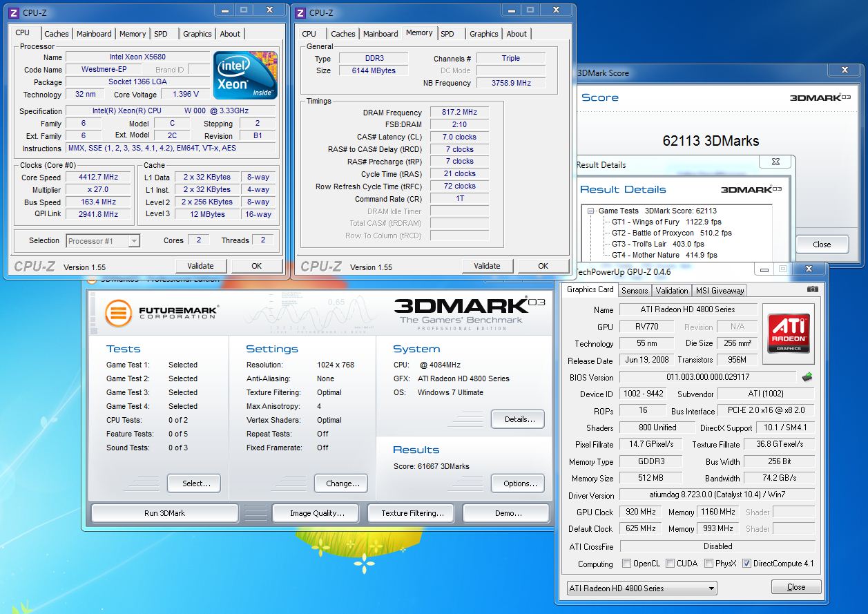Click the GPU-Z screenshot camera icon

(813, 289)
